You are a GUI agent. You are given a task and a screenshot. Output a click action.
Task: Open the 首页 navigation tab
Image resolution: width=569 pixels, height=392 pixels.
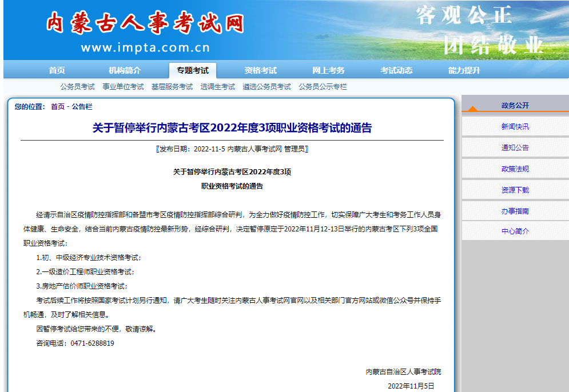(57, 70)
